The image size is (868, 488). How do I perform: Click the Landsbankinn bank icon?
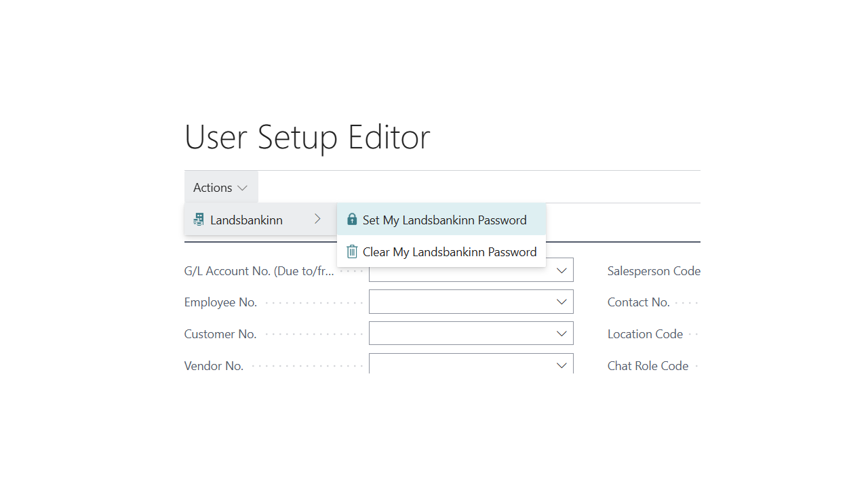click(198, 220)
